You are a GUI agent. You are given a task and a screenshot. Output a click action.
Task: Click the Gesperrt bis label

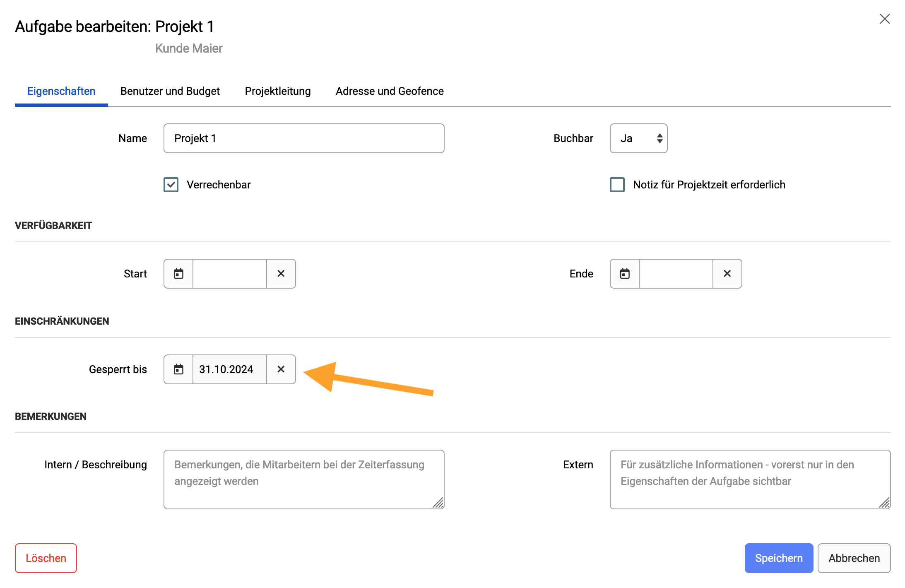(x=118, y=369)
